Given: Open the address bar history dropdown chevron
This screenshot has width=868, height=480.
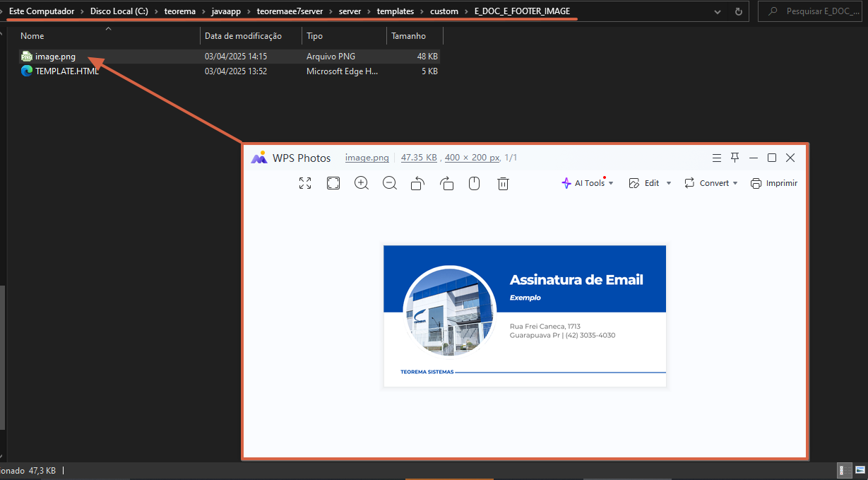Looking at the screenshot, I should 718,12.
